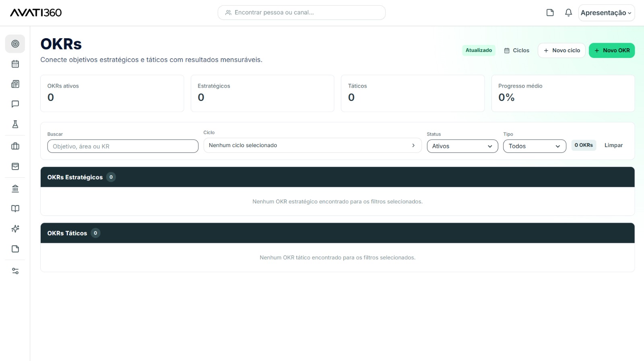The image size is (644, 361).
Task: Click the AVATI360 logo
Action: click(x=36, y=12)
